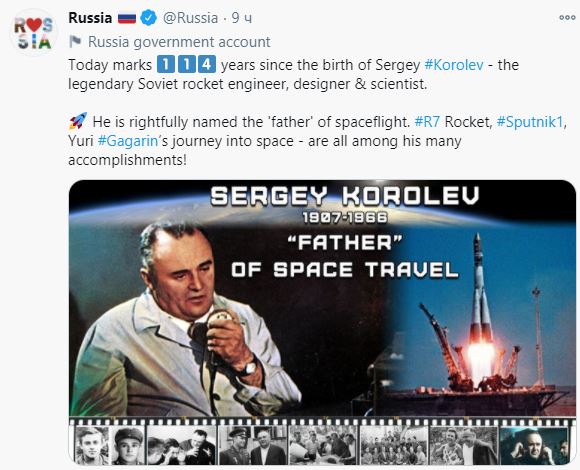
Task: Open the #Gagarin hashtag
Action: click(x=128, y=141)
